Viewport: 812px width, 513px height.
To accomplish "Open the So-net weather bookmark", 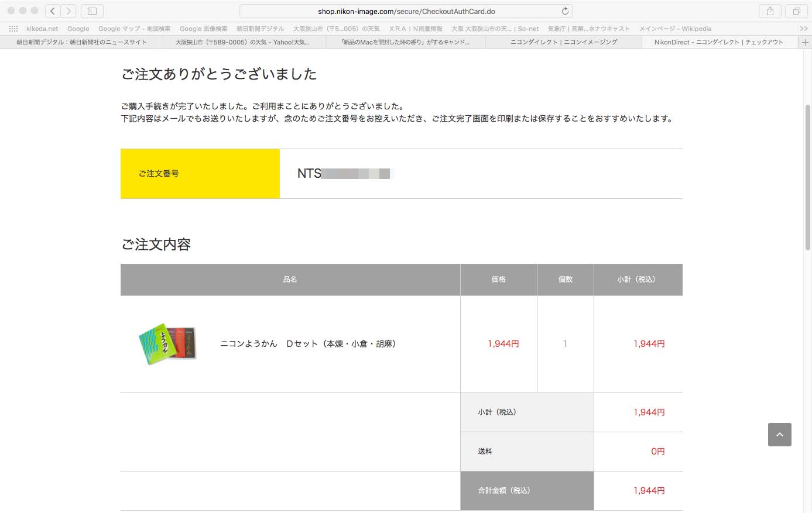I will pos(495,29).
